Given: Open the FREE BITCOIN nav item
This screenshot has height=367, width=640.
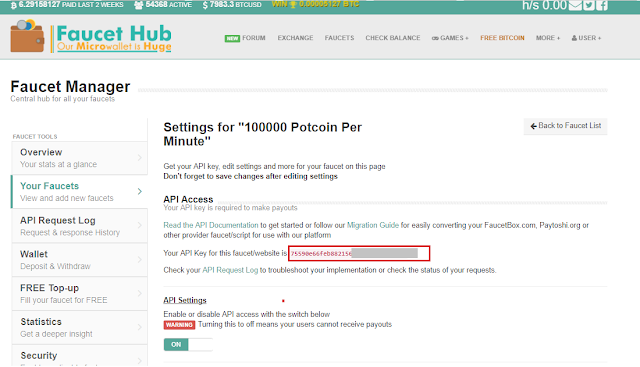Looking at the screenshot, I should [x=502, y=38].
